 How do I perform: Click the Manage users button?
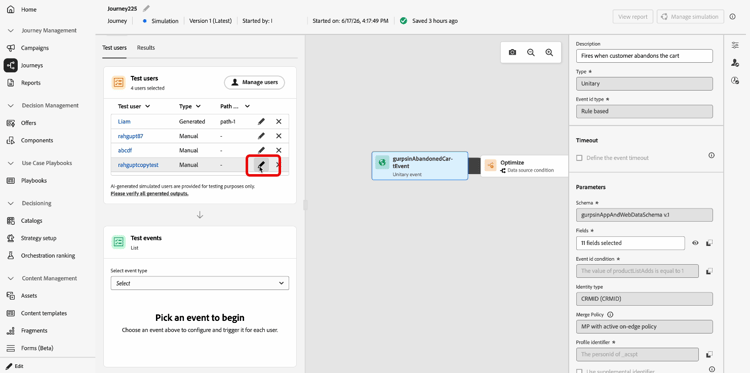coord(254,82)
